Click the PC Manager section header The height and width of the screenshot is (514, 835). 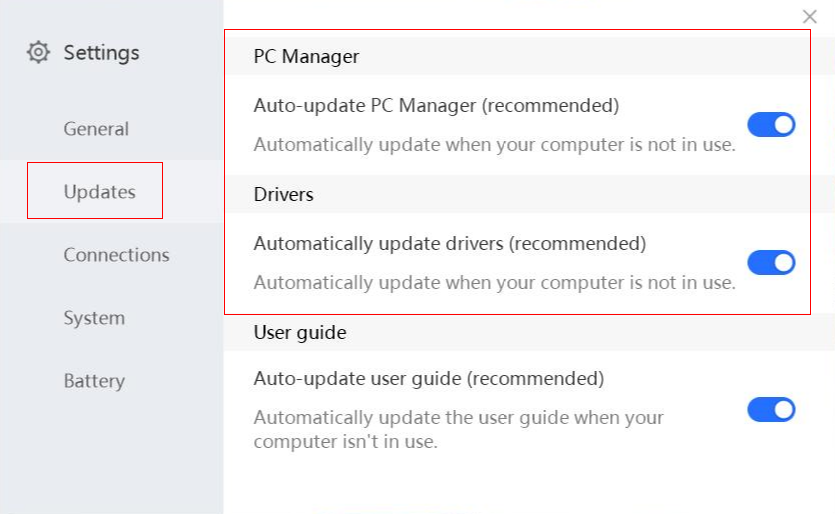tap(306, 57)
